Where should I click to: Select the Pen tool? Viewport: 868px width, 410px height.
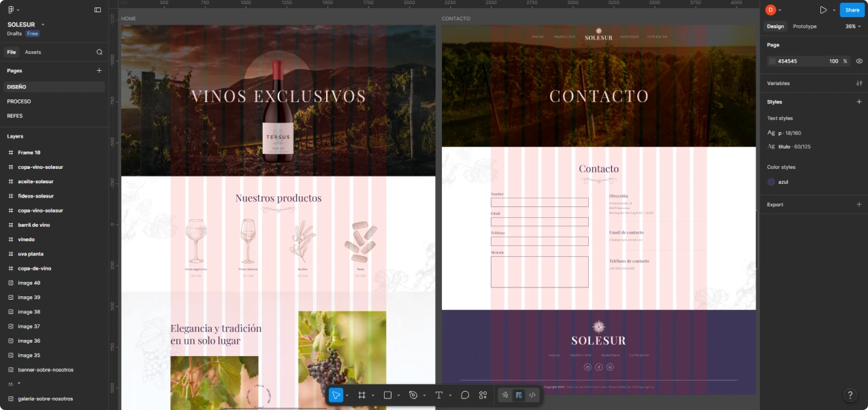[x=413, y=395]
